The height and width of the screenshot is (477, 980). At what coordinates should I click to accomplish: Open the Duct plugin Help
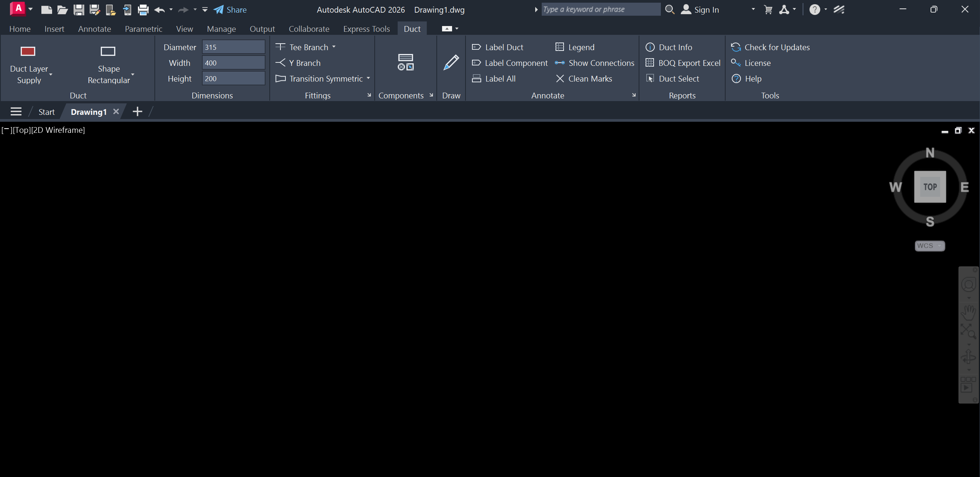(x=746, y=78)
